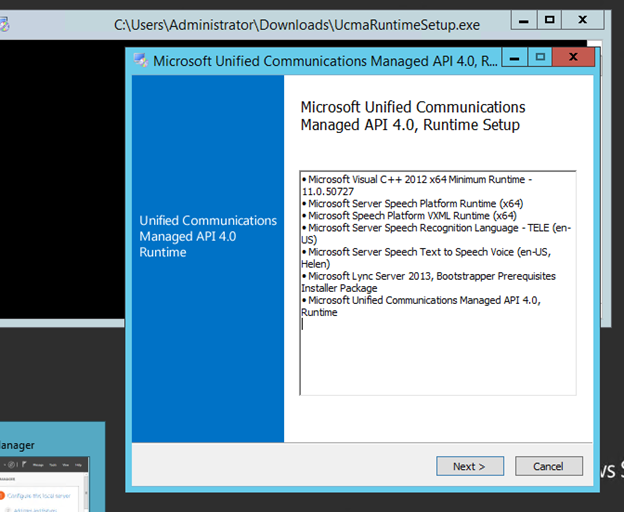Close the UcmaRuntimeSetup.exe console window
Screen dimensions: 624x512
(583, 20)
